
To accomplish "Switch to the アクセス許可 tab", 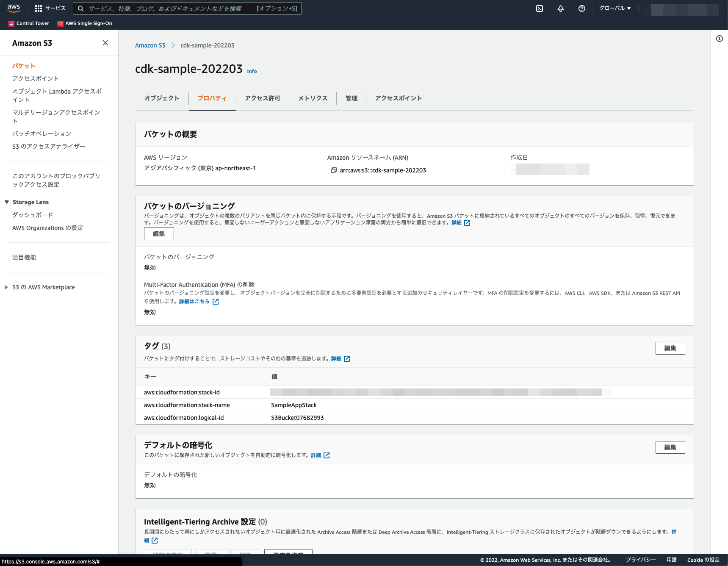I will 263,98.
